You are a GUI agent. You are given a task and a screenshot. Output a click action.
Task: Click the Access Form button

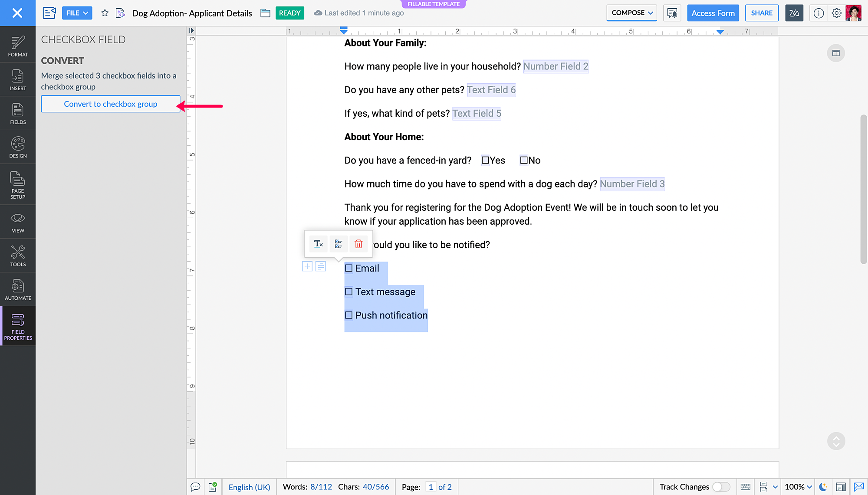(713, 13)
